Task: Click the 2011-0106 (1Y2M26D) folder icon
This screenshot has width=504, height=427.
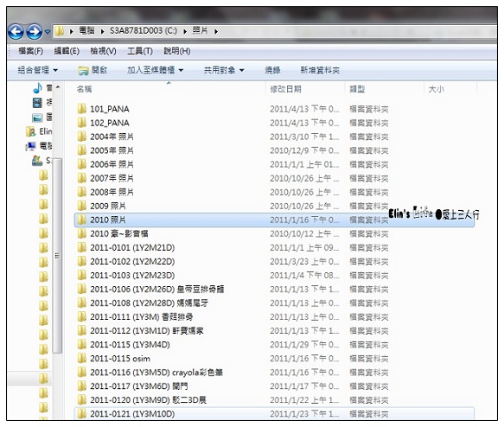Action: tap(82, 289)
